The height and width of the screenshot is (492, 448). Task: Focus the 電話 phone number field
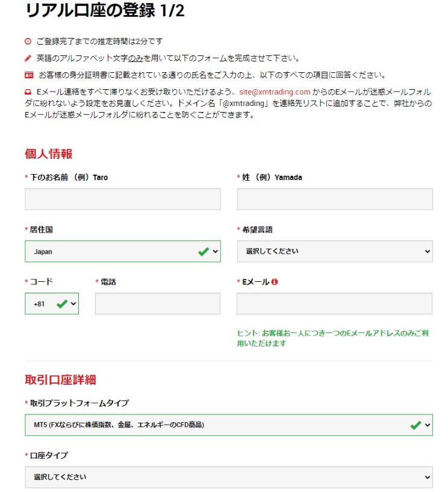[158, 304]
